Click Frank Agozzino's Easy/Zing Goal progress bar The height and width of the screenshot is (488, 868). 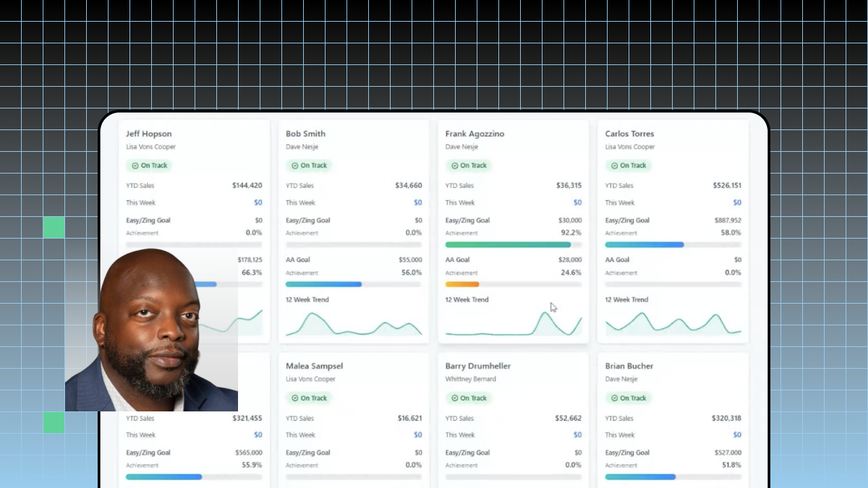(x=513, y=245)
